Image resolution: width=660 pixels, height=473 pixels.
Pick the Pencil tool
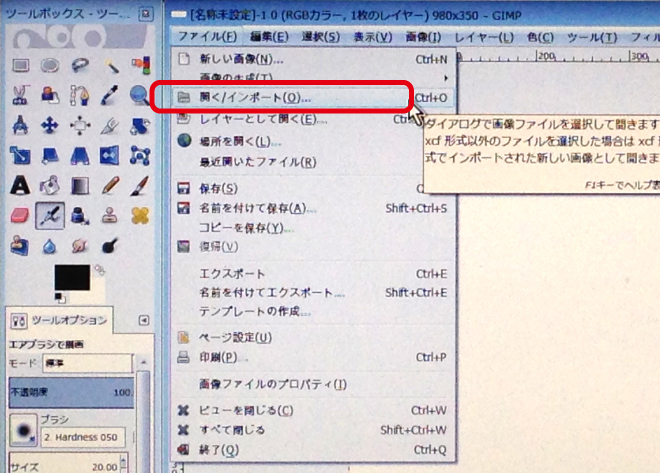110,186
